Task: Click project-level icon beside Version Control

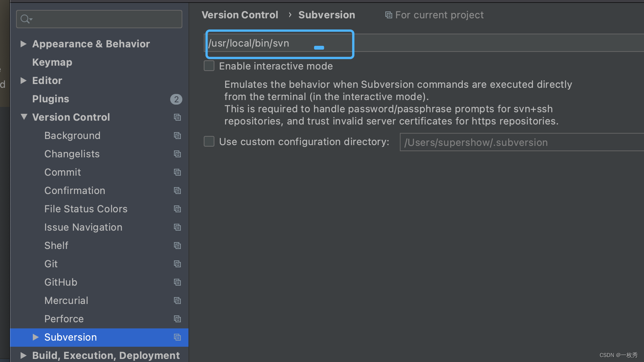Action: [x=177, y=117]
